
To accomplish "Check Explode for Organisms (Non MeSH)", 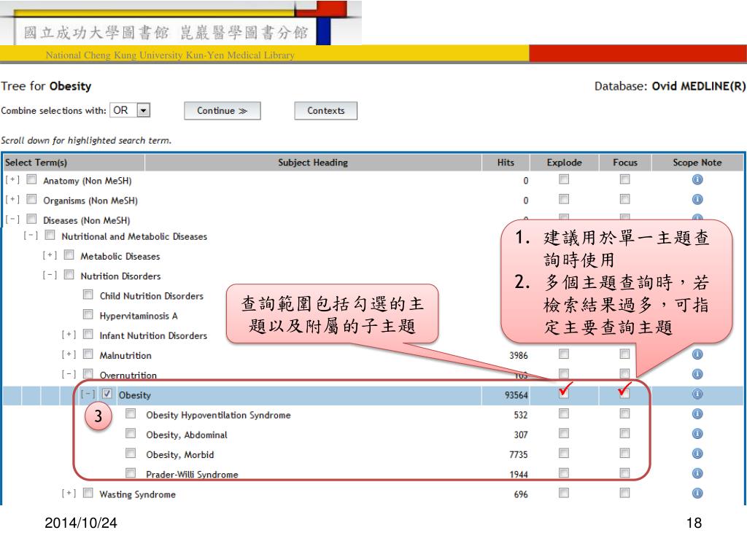I will coord(564,199).
